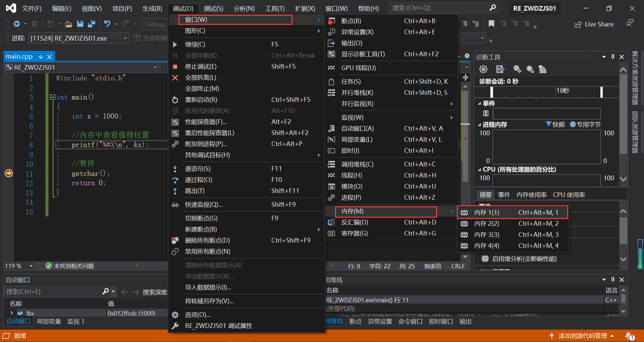Click the Save icon in toolbar
644x342 pixels.
click(x=80, y=24)
